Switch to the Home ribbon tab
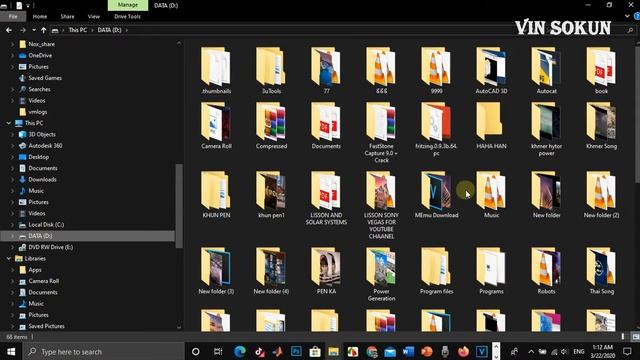Screen dimensions: 640x360 tap(40, 16)
